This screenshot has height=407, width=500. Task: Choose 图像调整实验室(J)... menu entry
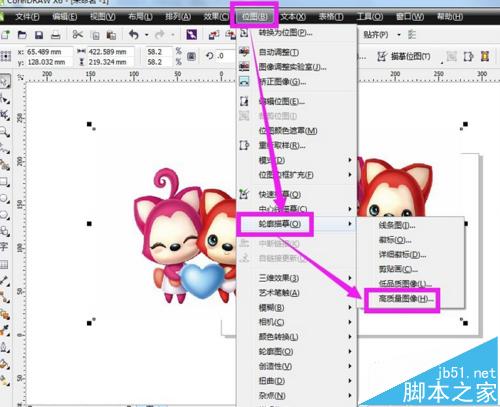297,67
